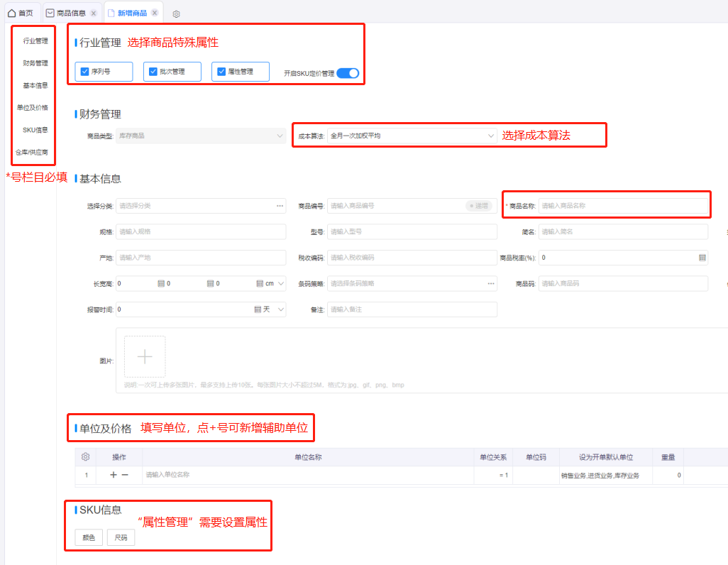Click the 操作 column header
Screen dimensions: 728x565
pos(119,457)
